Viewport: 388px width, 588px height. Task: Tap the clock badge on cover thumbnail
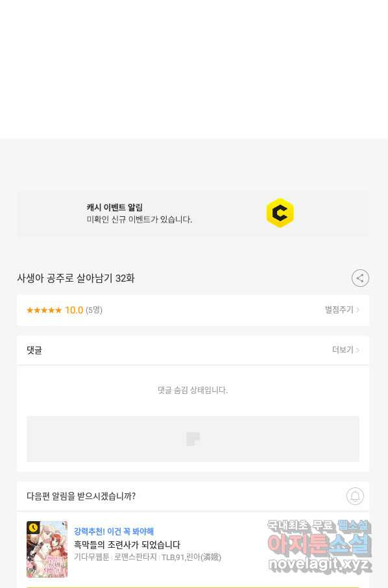point(33,528)
